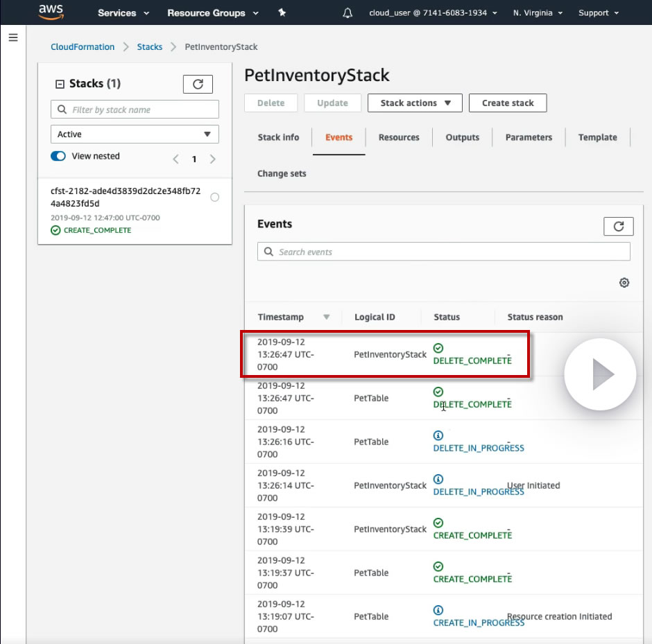Switch to the Resources tab
Image resolution: width=652 pixels, height=644 pixels.
pyautogui.click(x=399, y=137)
